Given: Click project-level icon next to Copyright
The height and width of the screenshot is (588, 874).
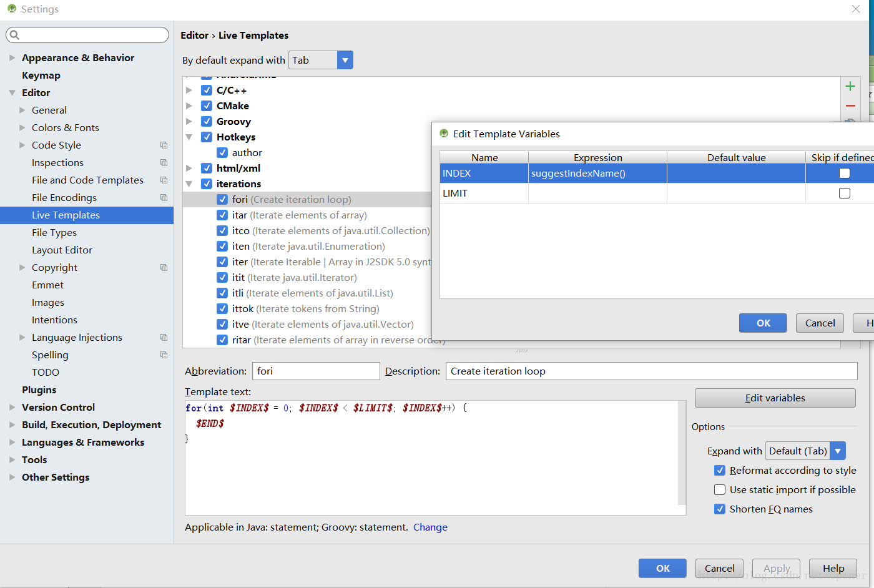Looking at the screenshot, I should pos(164,267).
